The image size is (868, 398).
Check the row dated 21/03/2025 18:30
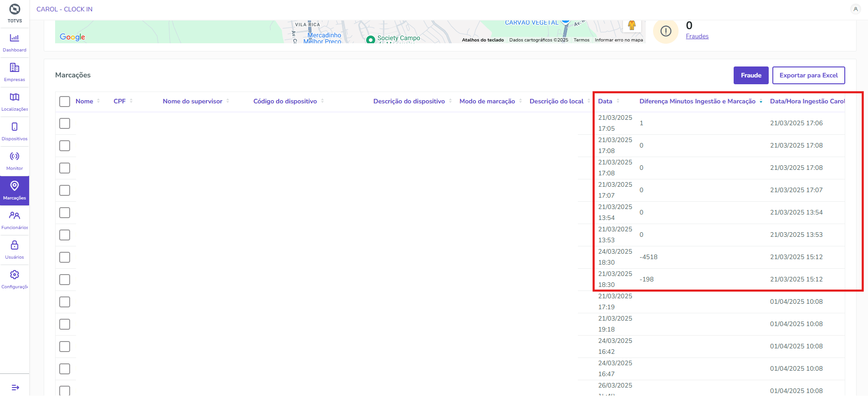click(65, 280)
